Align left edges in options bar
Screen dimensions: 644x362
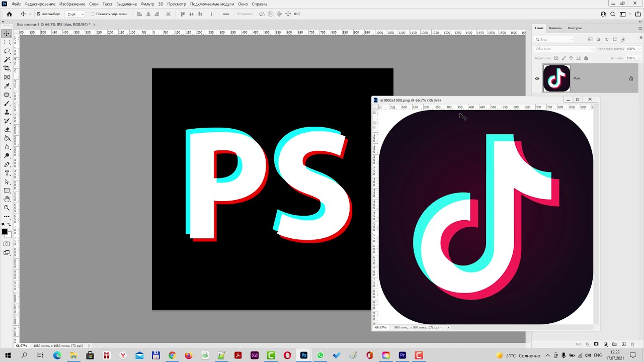tap(139, 14)
